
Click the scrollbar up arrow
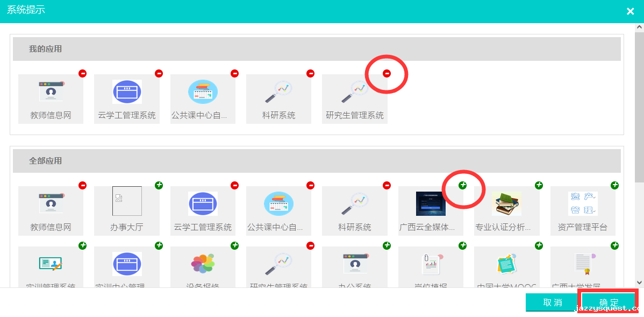tap(639, 29)
